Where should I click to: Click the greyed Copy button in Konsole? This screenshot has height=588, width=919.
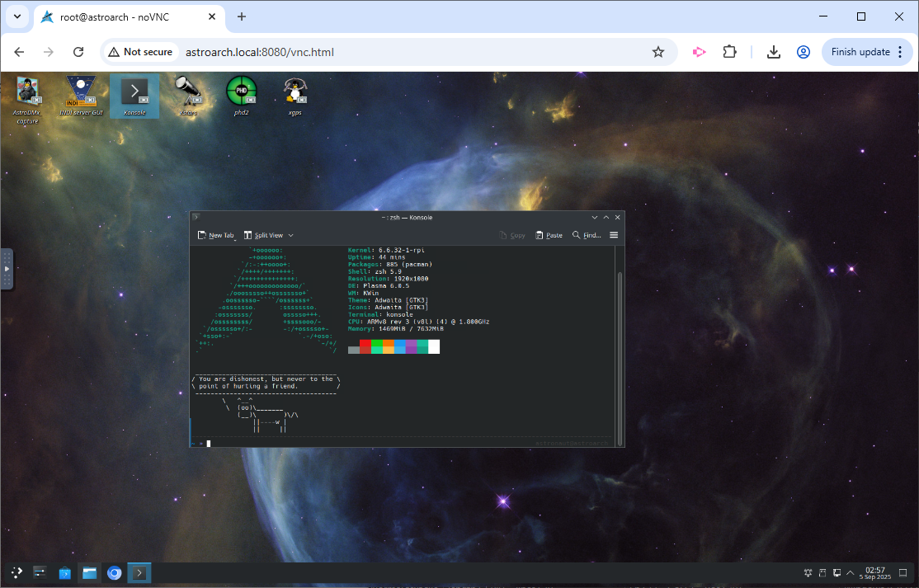pos(512,235)
